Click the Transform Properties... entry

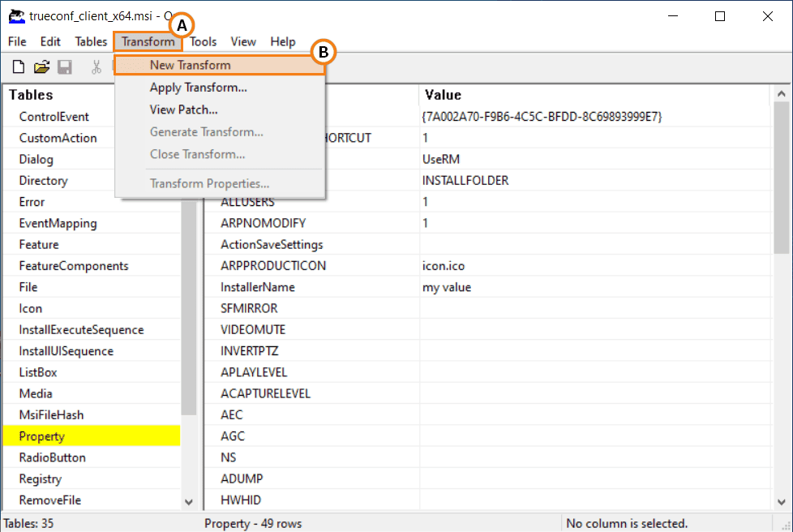click(220, 183)
